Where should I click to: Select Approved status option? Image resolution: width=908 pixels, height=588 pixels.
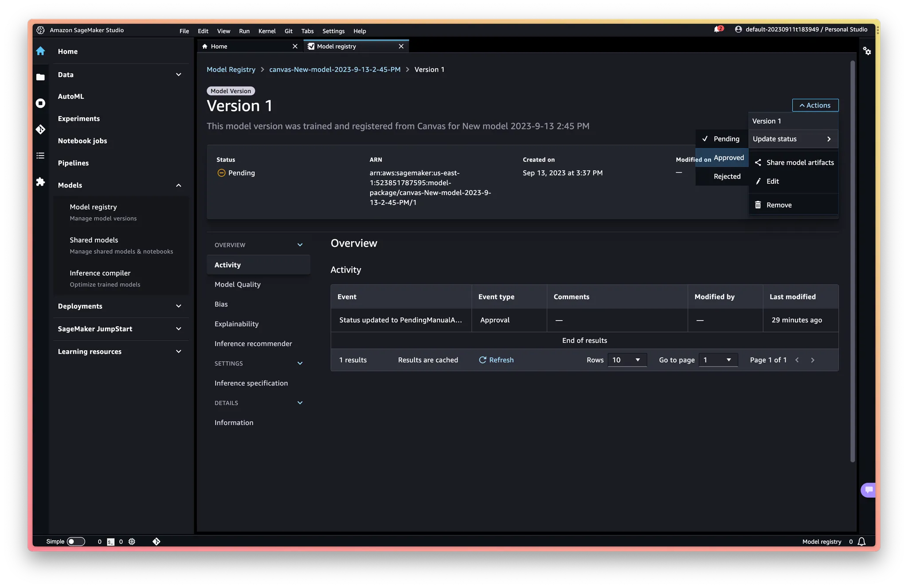pos(728,158)
